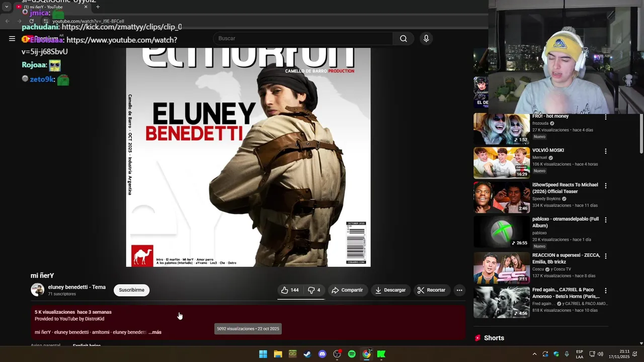Open options for VOLVIÓ MOSKI video
Screen dimensions: 644x362
[x=605, y=151]
